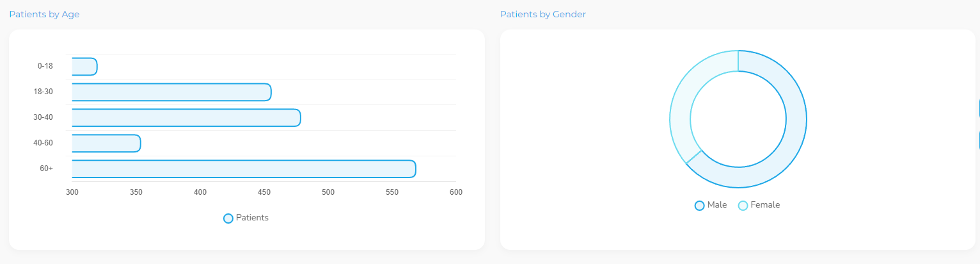Select the 0-18 age group bar
The width and height of the screenshot is (980, 264).
tap(84, 67)
